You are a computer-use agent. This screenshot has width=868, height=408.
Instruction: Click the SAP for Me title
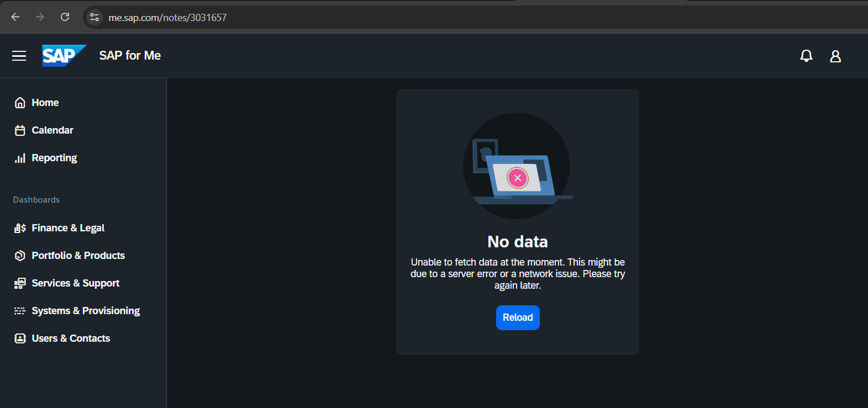130,56
